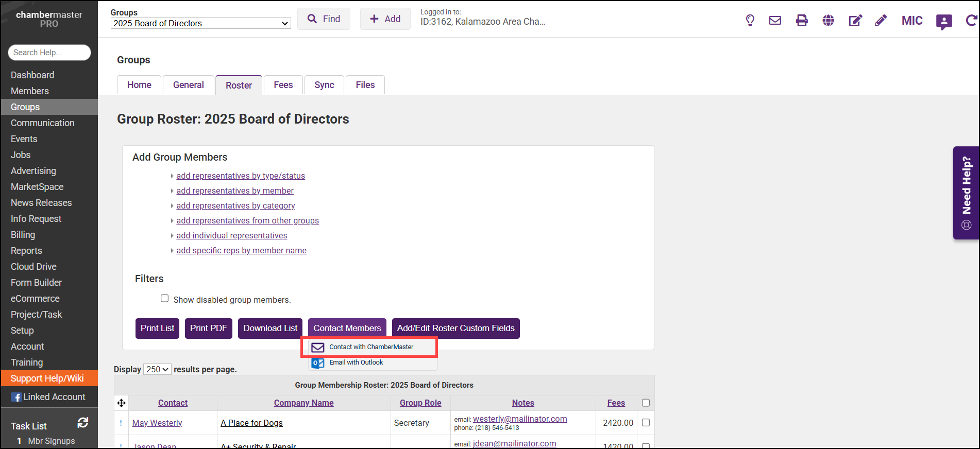Click the printer icon in the header
Viewport: 980px width, 449px height.
pyautogui.click(x=802, y=21)
